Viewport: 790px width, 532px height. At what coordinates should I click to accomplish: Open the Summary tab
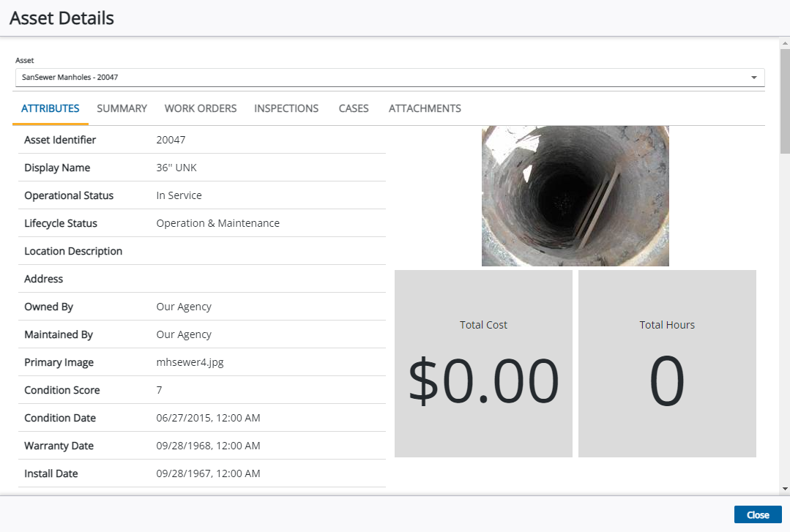click(x=122, y=108)
